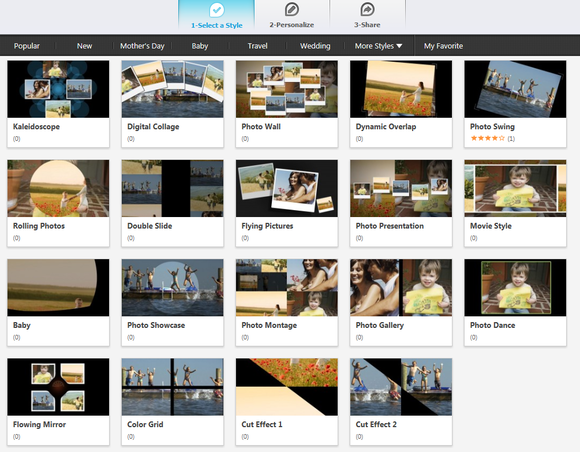Open the Wedding styles tab
Screen dimensions: 580x452
click(x=315, y=46)
